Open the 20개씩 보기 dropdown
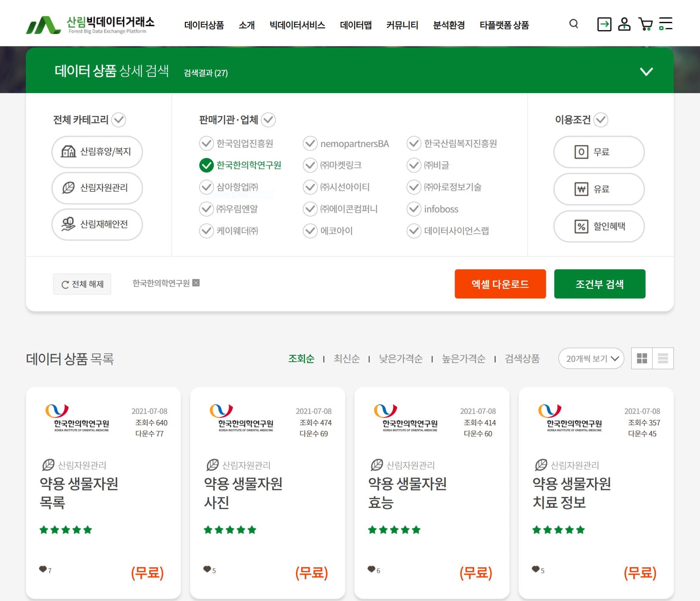 point(591,358)
